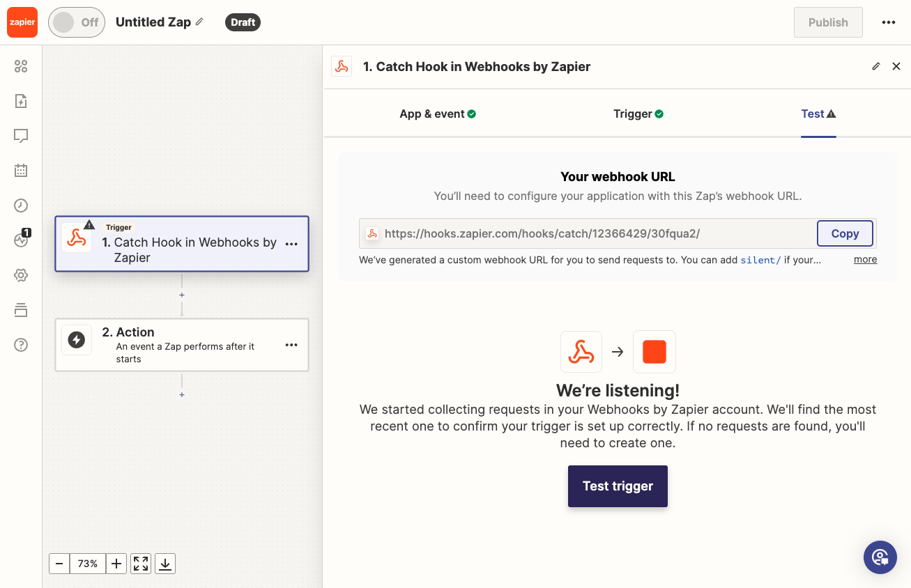Screen dimensions: 911x588
Task: Click the 'Your webhook URL' heading
Action: point(618,177)
